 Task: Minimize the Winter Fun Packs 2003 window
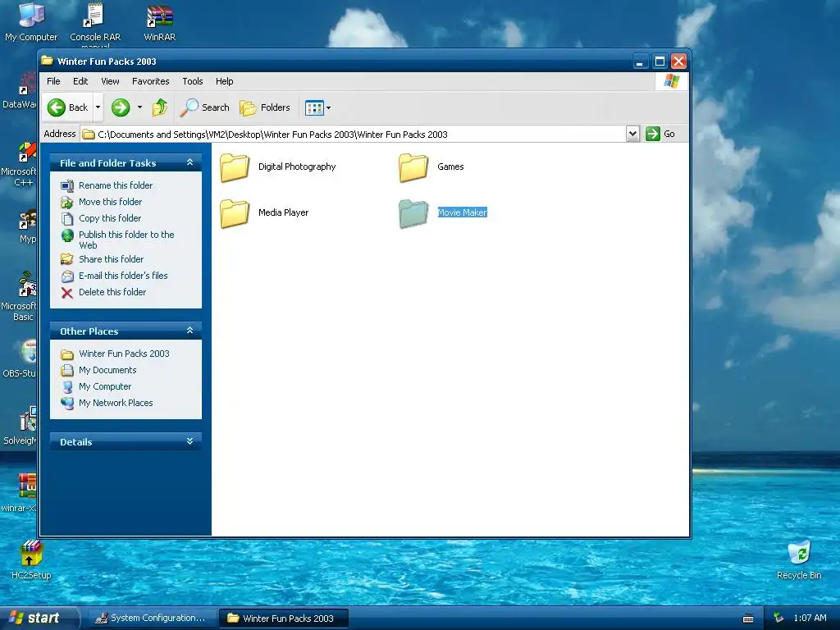[x=640, y=62]
